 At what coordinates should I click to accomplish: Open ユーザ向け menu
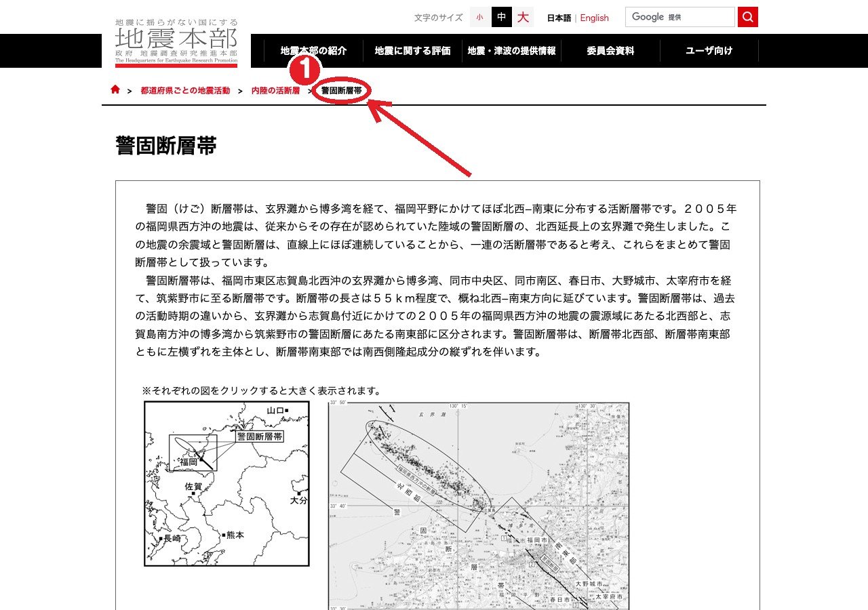[709, 51]
